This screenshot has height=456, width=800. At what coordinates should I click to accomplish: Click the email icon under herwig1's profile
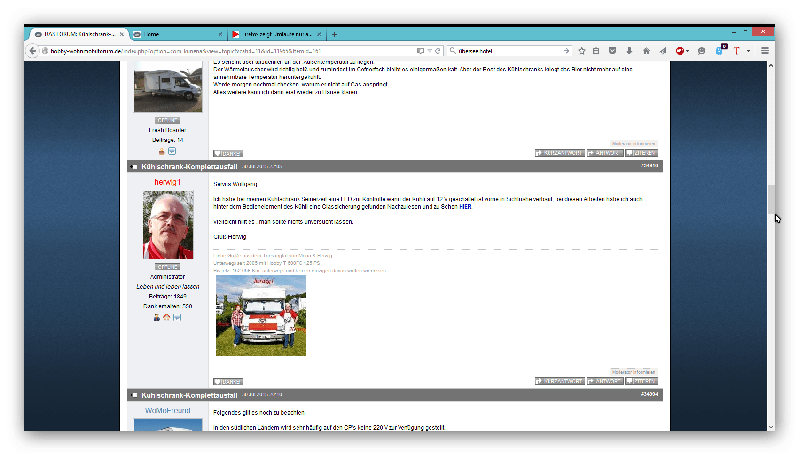(x=178, y=317)
